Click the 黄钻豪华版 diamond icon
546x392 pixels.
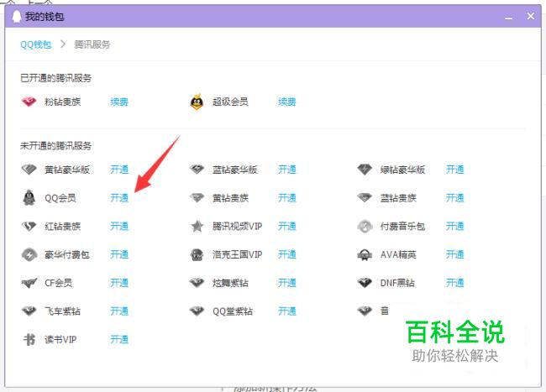coord(29,170)
